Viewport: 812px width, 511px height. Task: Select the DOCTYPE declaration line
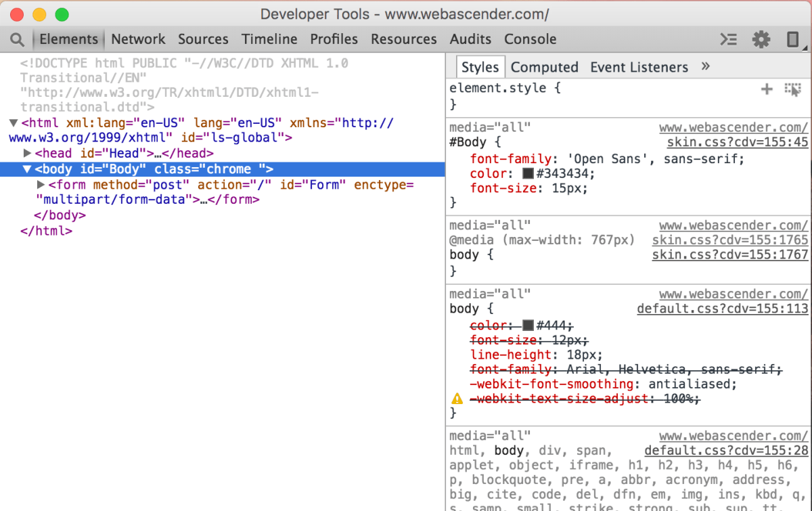[x=184, y=85]
